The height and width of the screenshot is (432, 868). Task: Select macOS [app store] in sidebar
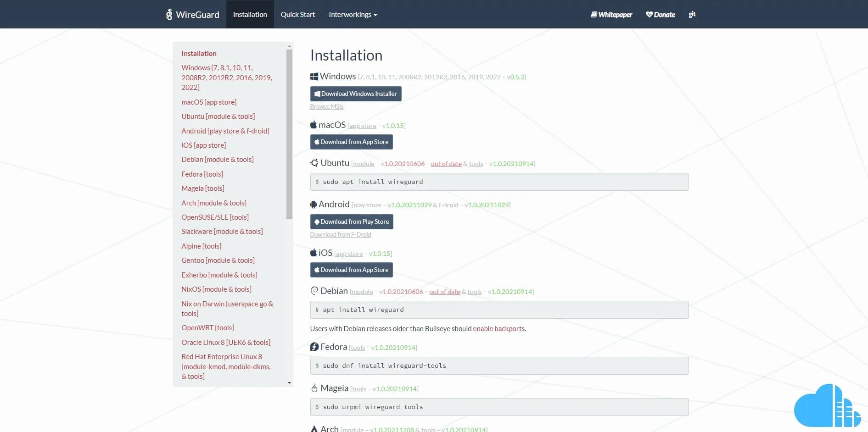click(x=209, y=102)
